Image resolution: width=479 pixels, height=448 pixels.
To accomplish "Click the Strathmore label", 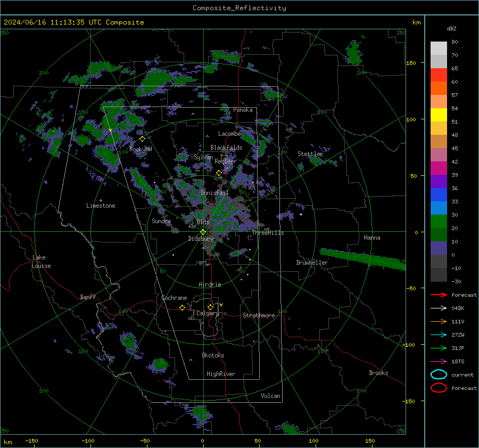I will click(x=259, y=315).
